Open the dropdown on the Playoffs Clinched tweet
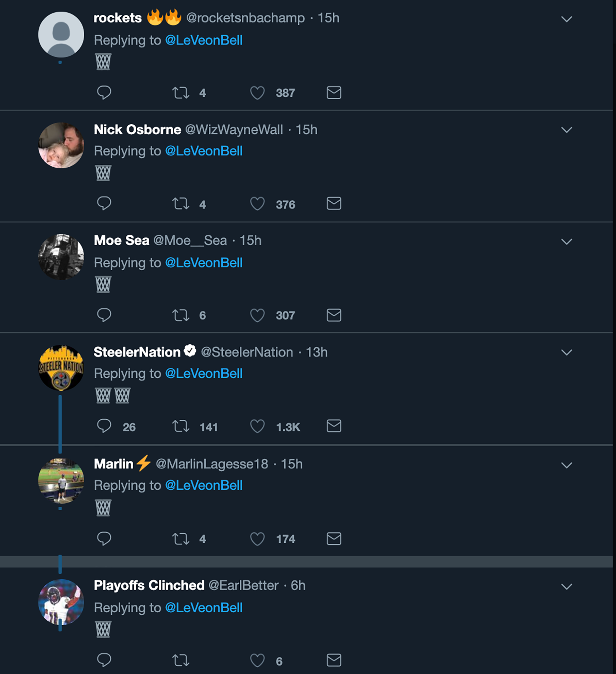 pos(567,586)
